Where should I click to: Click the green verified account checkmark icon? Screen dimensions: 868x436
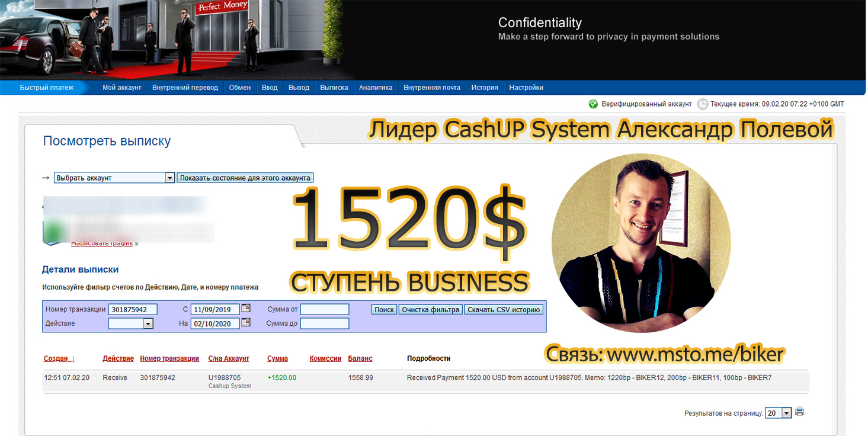pyautogui.click(x=593, y=104)
